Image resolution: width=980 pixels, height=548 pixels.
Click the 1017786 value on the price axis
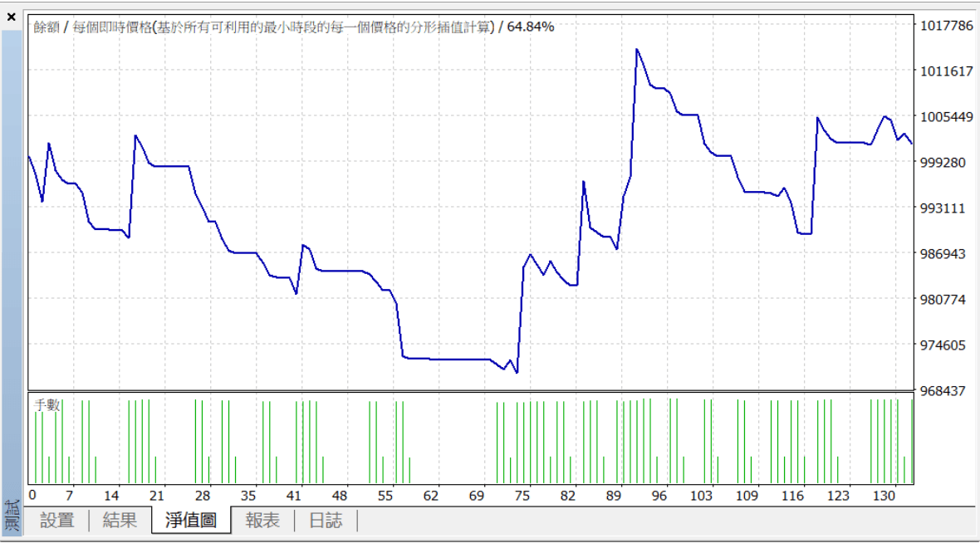946,26
